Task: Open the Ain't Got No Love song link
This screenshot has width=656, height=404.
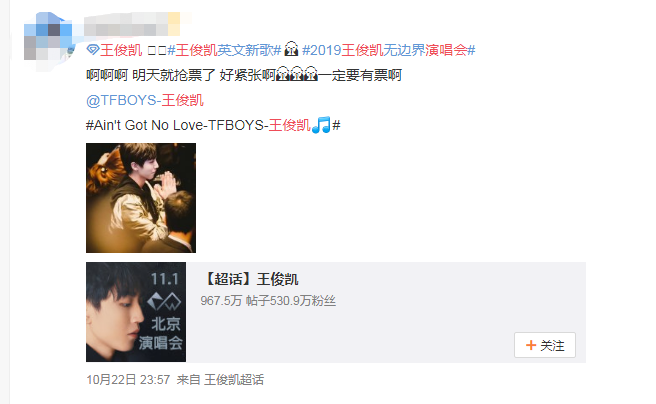Action: [213, 125]
